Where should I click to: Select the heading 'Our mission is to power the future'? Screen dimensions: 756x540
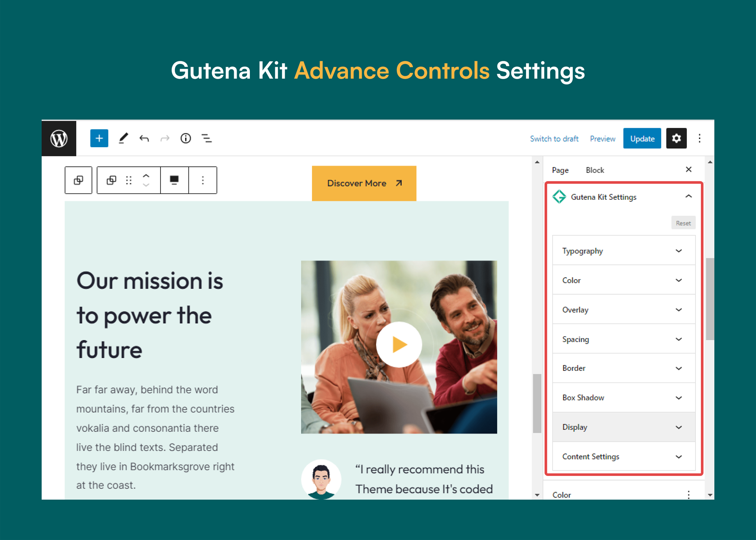pos(150,315)
